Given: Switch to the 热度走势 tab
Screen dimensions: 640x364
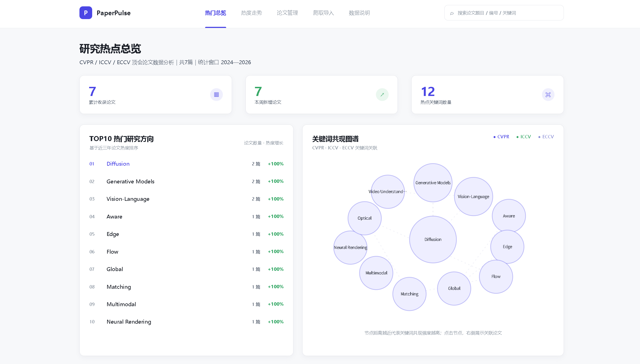Looking at the screenshot, I should 251,13.
